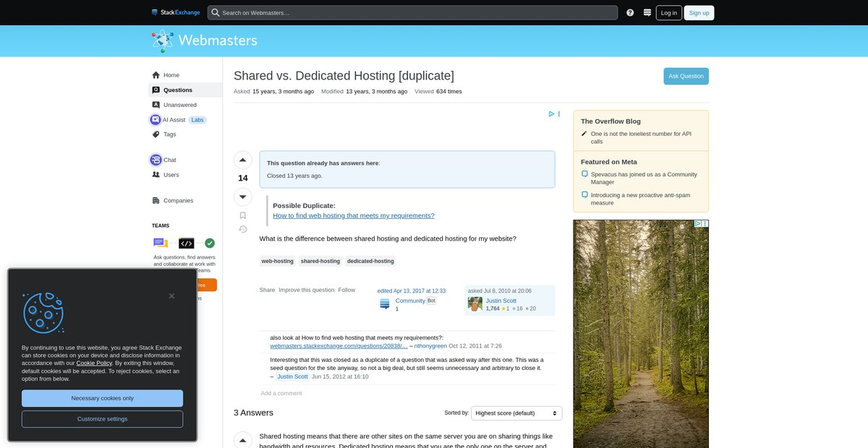
Task: Bookmark this question with the bookmark icon
Action: (243, 215)
